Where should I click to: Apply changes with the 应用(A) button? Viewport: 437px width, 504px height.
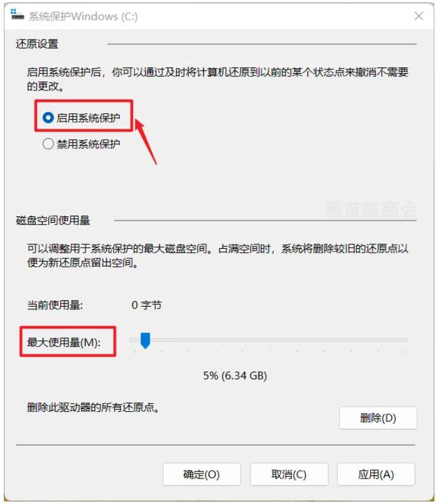click(376, 474)
